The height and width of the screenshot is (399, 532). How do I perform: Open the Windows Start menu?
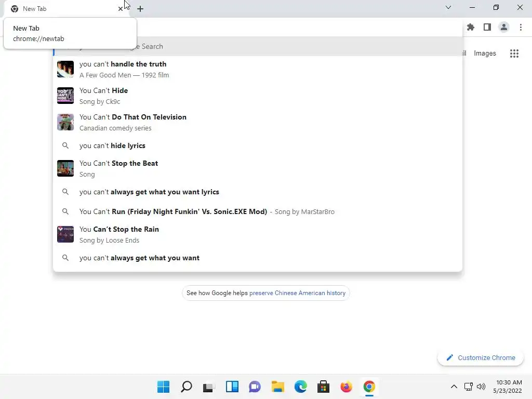tap(163, 387)
